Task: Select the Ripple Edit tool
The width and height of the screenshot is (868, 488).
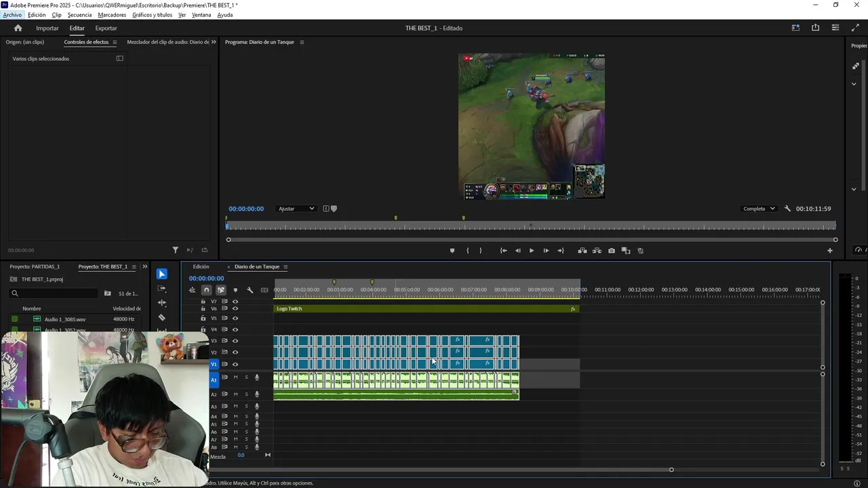Action: pos(161,303)
